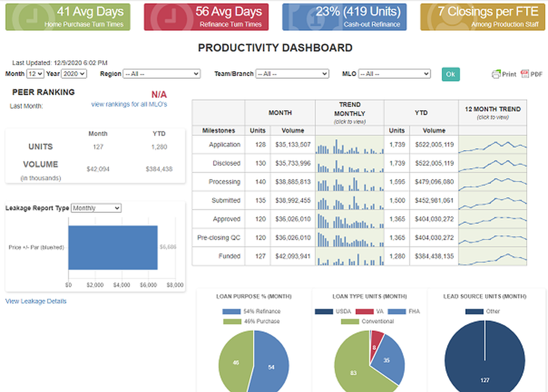
Task: Click the Purchase green legend swatch
Action: [232, 321]
